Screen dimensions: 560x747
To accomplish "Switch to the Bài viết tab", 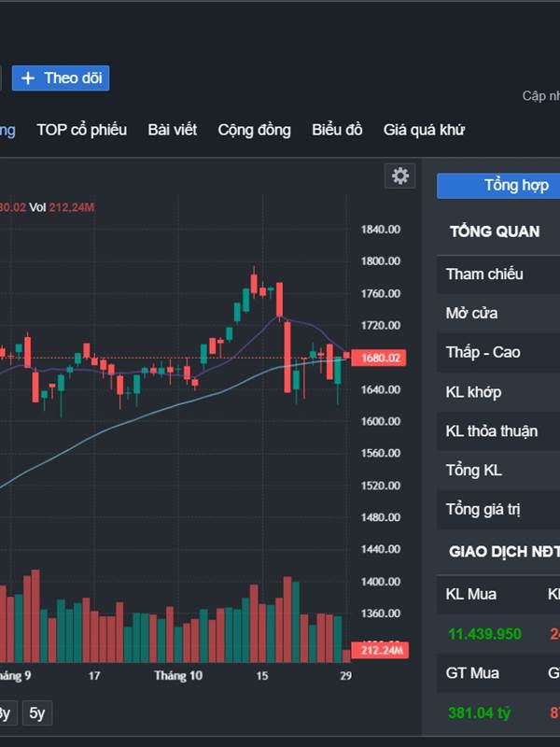I will (172, 130).
